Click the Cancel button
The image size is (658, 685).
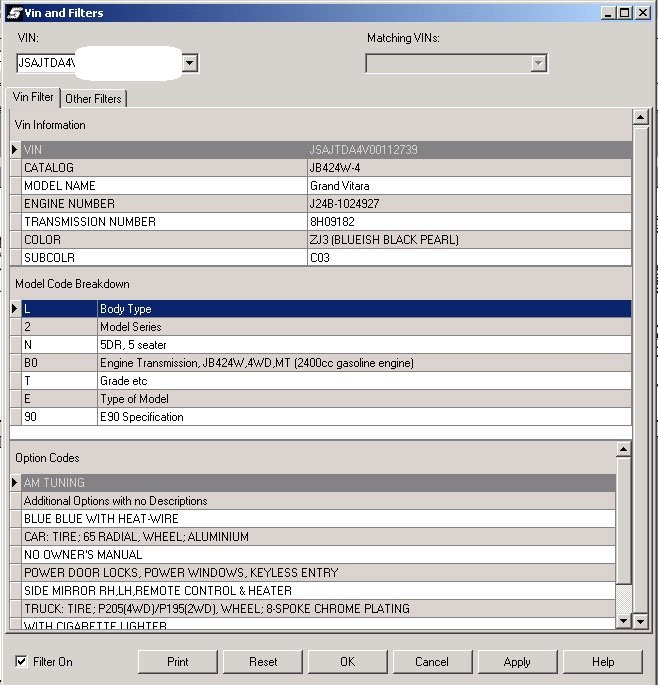[432, 661]
